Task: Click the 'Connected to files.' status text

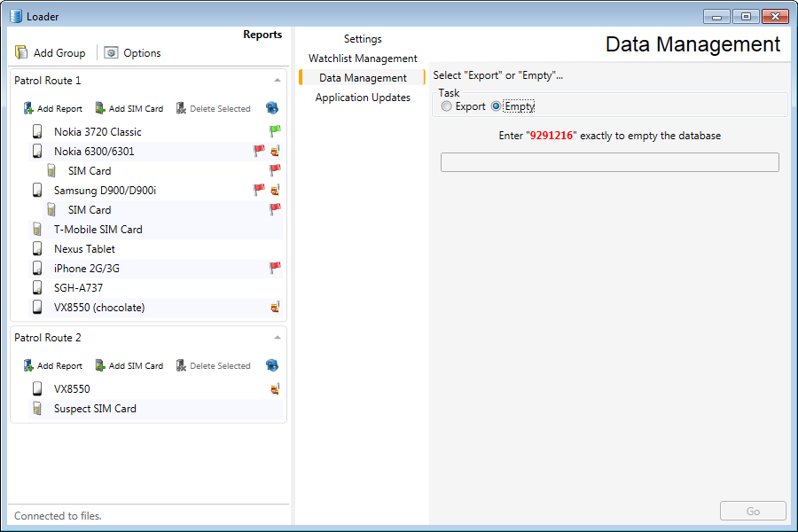Action: [x=58, y=516]
